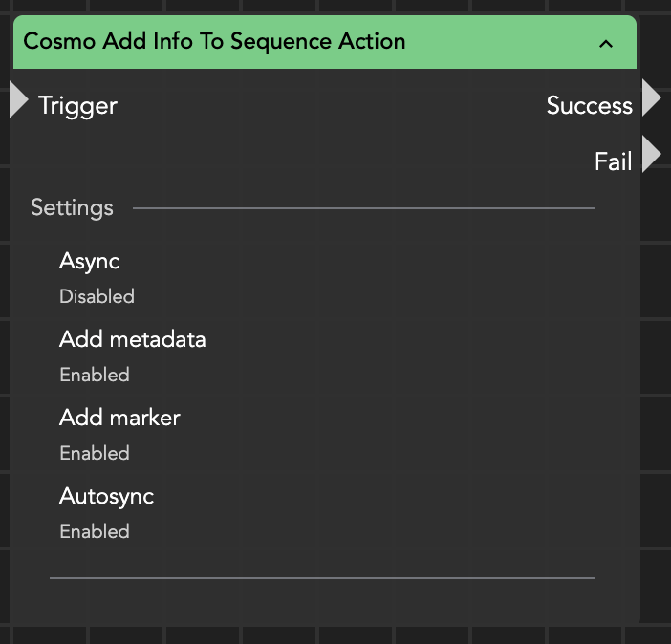Click the Settings section heading
This screenshot has height=644, width=671.
(72, 207)
